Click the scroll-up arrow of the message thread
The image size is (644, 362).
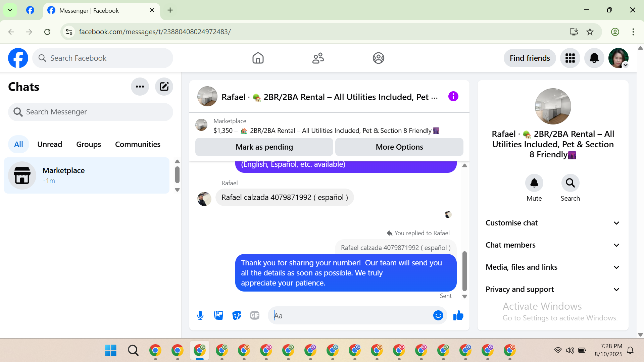464,165
